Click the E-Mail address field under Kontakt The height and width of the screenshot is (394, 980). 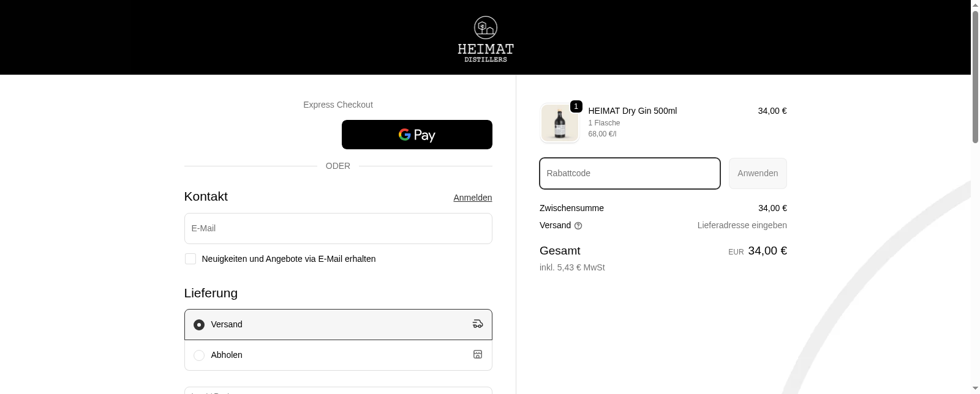338,228
